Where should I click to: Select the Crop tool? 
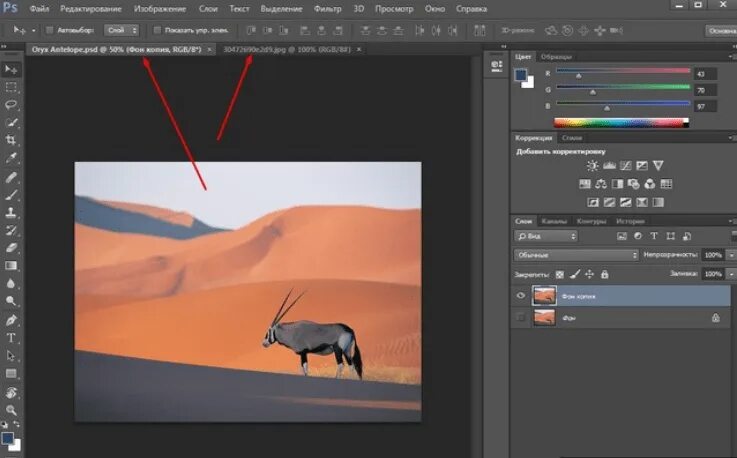(x=11, y=140)
